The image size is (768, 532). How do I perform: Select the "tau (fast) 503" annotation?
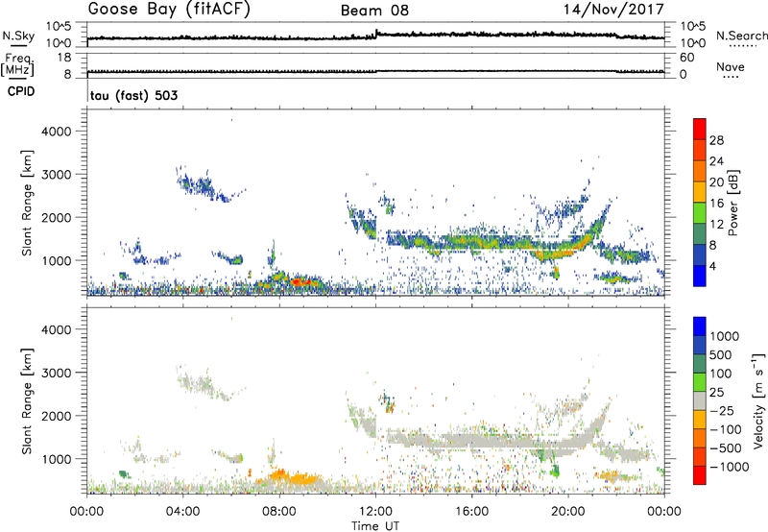pos(133,95)
